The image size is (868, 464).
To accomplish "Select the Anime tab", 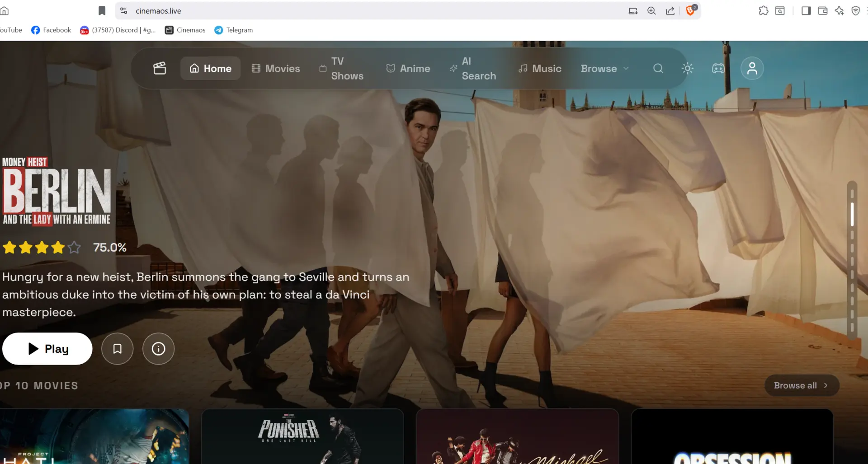I will click(408, 68).
